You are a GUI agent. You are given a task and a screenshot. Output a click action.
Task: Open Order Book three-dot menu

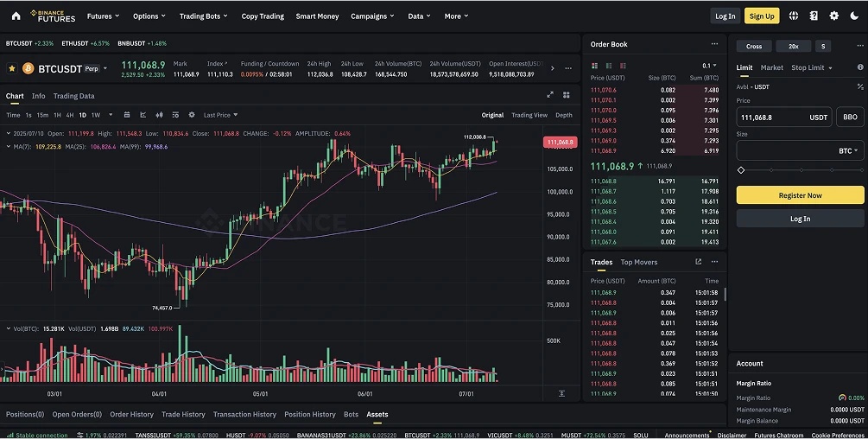pos(714,44)
